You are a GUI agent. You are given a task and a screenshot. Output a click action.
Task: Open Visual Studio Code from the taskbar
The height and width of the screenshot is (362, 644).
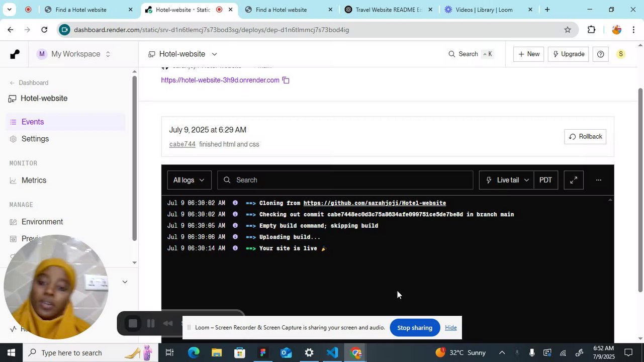tap(332, 352)
